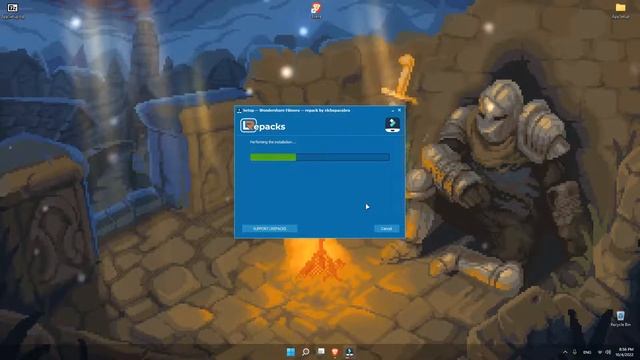Open volume control from the system tray

[x=608, y=352]
